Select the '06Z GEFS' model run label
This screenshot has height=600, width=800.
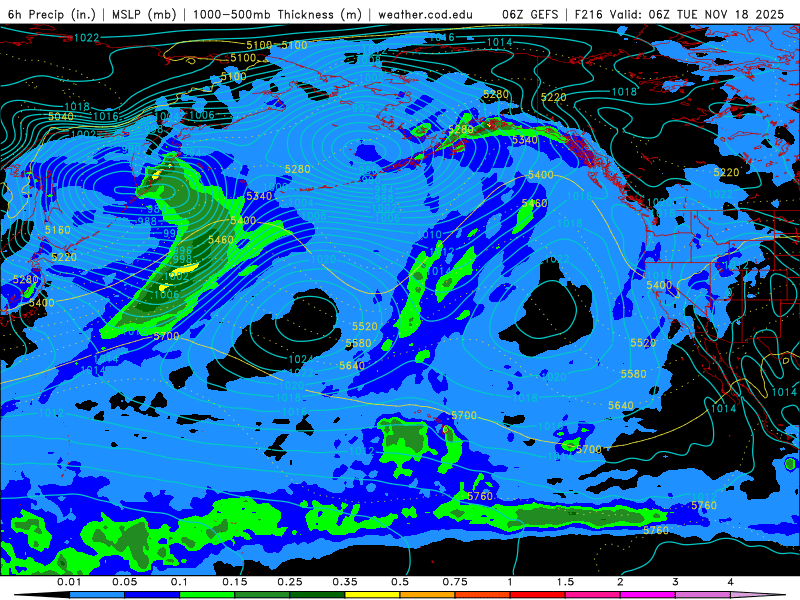coord(530,14)
